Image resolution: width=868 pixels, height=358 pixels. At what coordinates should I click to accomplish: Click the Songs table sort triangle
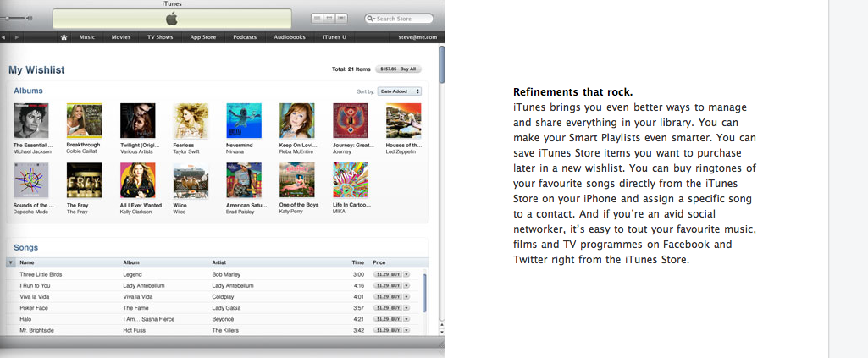[x=10, y=262]
